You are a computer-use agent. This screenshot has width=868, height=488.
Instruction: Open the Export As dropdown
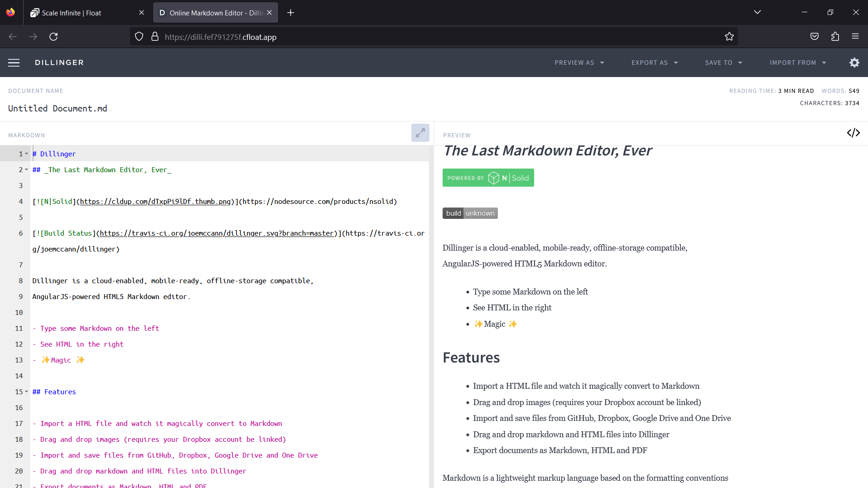tap(655, 63)
